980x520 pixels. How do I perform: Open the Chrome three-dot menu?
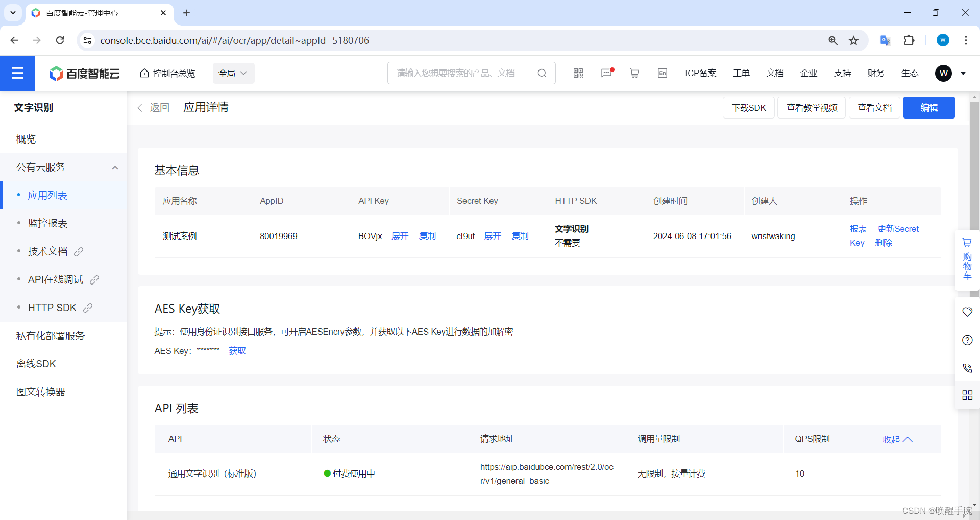coord(966,40)
